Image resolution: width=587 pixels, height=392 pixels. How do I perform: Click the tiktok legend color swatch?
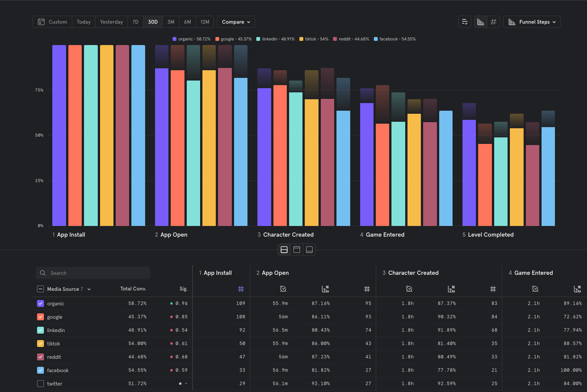coord(301,39)
